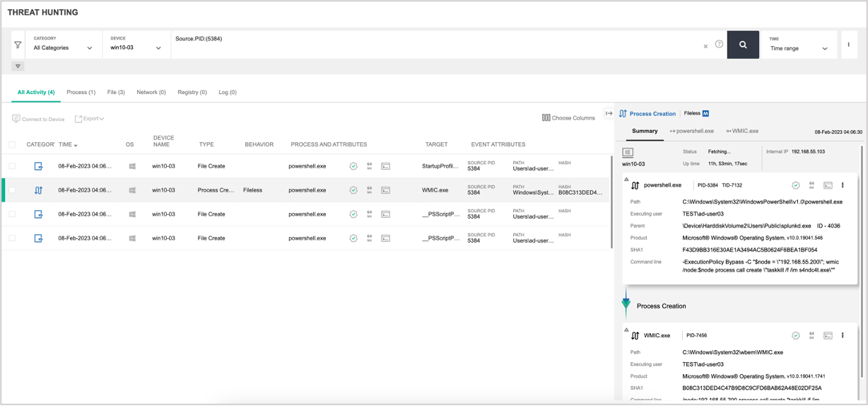Click the verified shield in WMIC.exe card
The width and height of the screenshot is (868, 406).
click(796, 335)
